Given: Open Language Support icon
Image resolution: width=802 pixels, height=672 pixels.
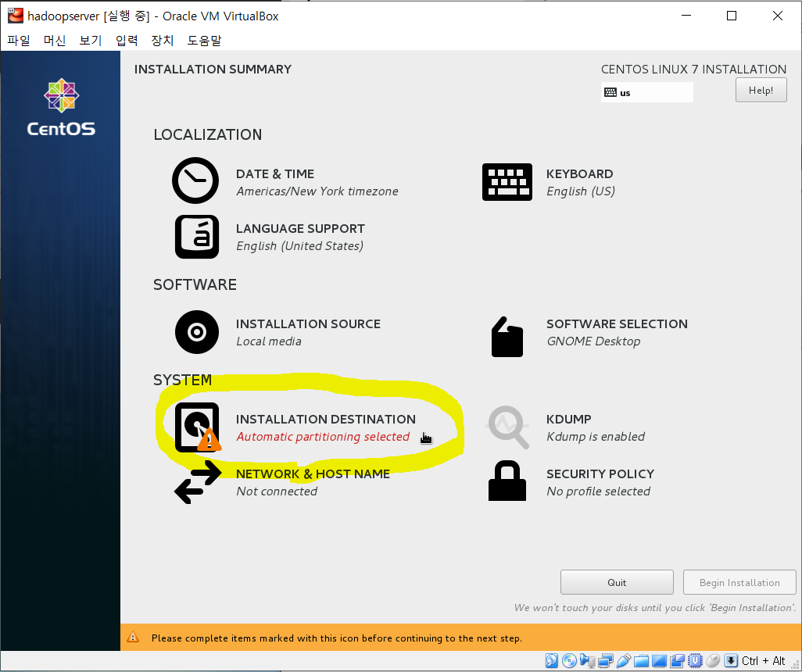Looking at the screenshot, I should click(197, 236).
